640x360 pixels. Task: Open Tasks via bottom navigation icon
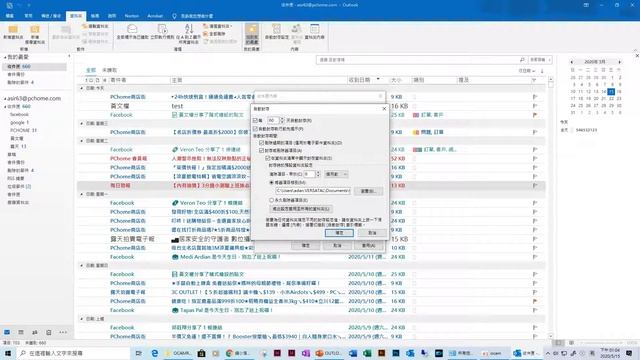(x=49, y=332)
